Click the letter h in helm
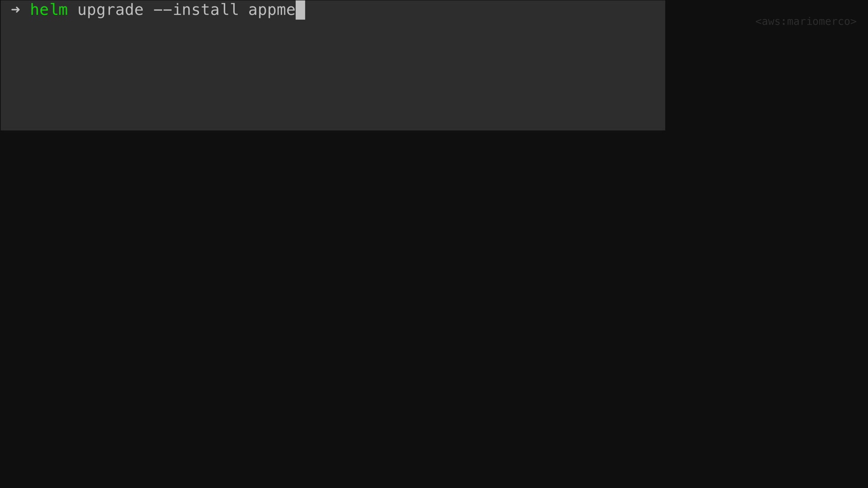 tap(35, 9)
